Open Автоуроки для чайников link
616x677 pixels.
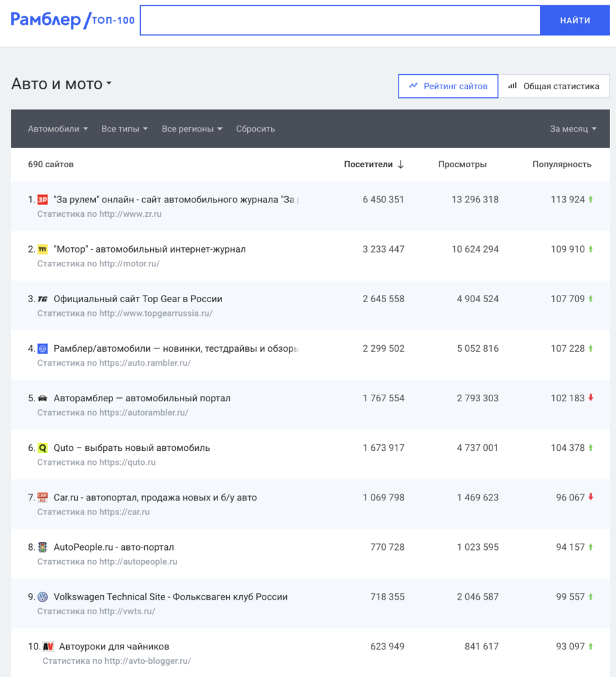point(114,647)
